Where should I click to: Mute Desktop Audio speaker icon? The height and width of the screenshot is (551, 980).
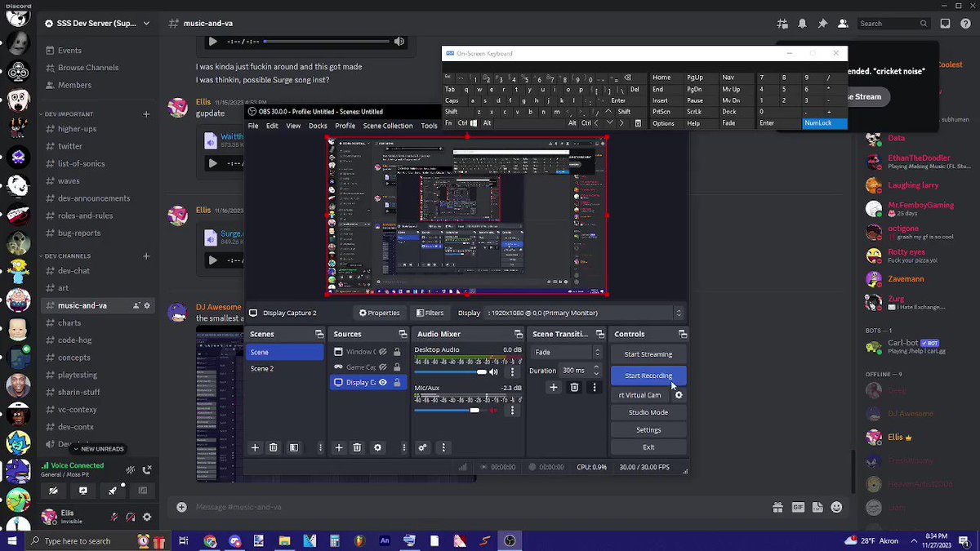(493, 372)
